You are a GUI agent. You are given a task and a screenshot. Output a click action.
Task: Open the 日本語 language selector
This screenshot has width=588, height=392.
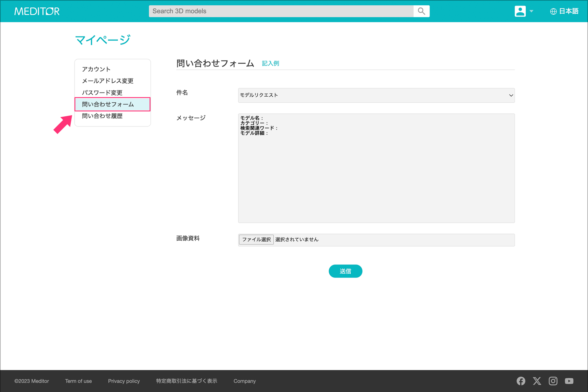(568, 11)
